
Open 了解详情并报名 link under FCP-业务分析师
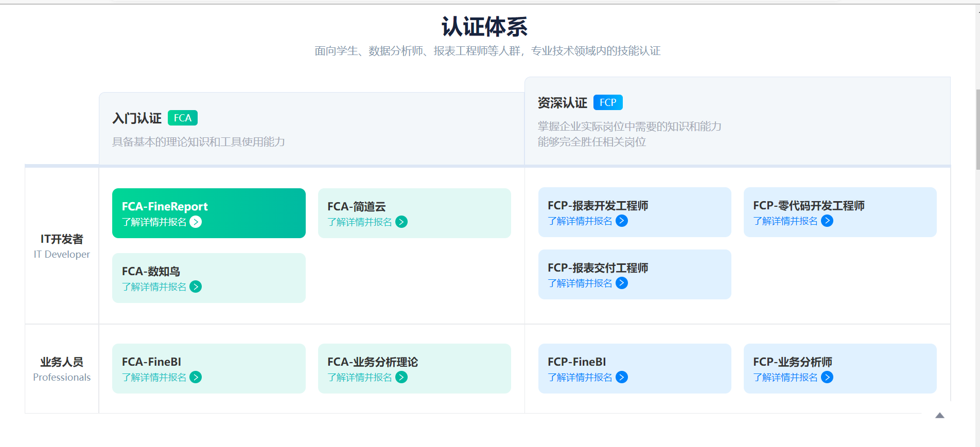point(785,377)
